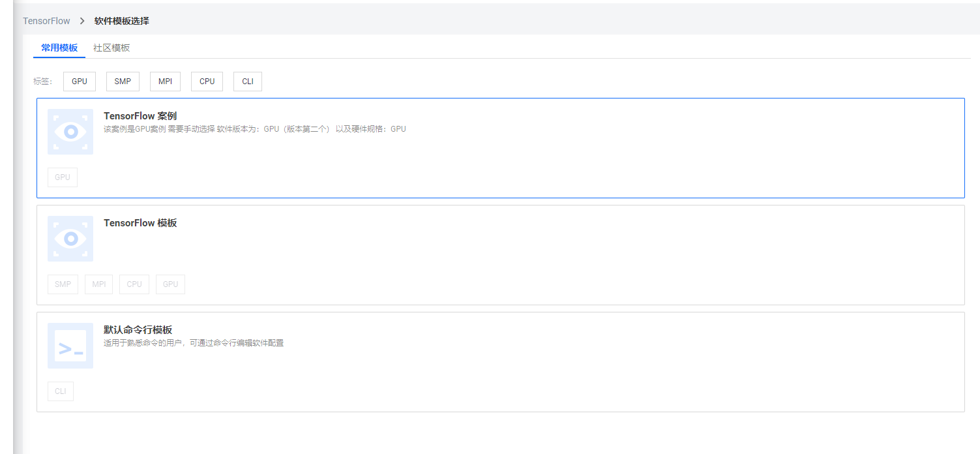This screenshot has width=980, height=454.
Task: Click CLI tag in 默认命令行模板 card
Action: click(61, 391)
